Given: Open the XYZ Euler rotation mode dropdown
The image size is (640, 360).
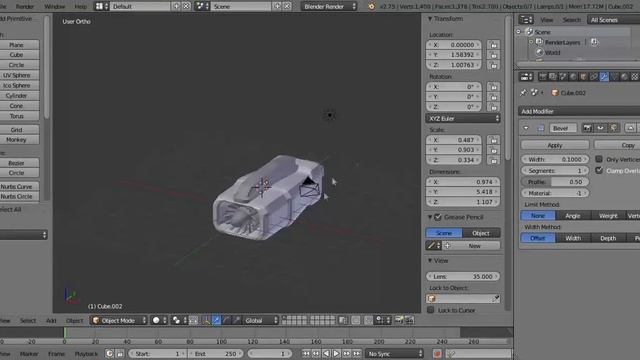Looking at the screenshot, I should (x=463, y=118).
